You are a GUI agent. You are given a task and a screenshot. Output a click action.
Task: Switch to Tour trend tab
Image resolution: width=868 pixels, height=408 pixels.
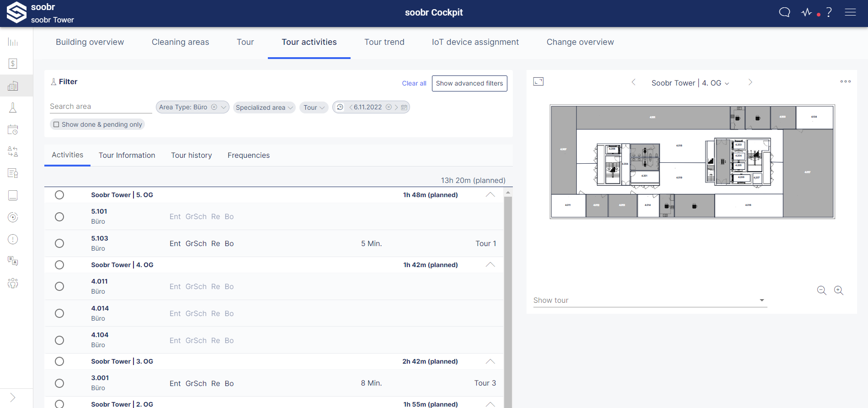[384, 42]
